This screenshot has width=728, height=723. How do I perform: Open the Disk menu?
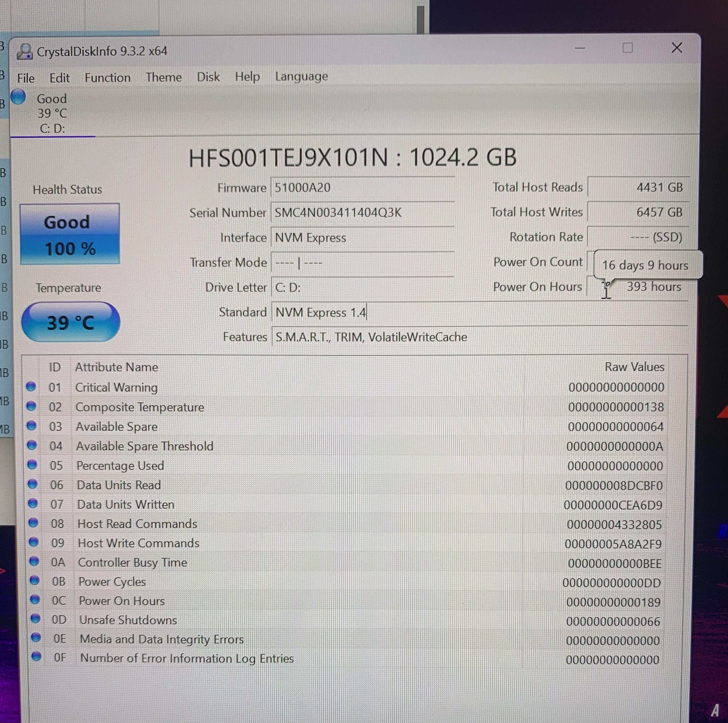pyautogui.click(x=209, y=77)
